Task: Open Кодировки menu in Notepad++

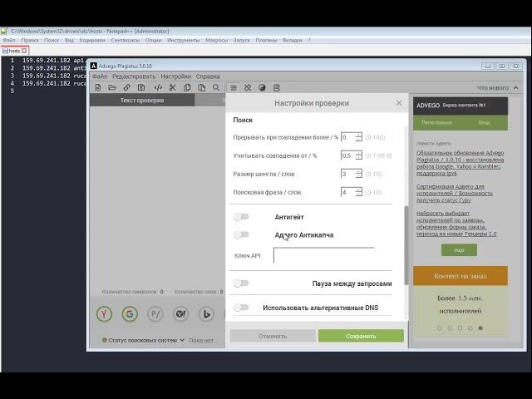Action: click(92, 40)
